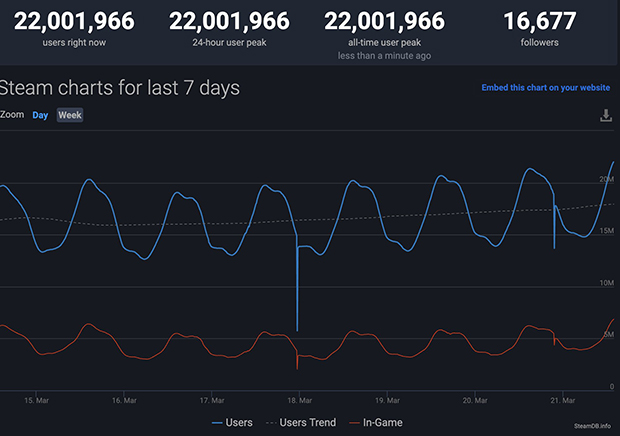Click the 21. Mar axis date label
This screenshot has width=620, height=436.
[x=563, y=400]
